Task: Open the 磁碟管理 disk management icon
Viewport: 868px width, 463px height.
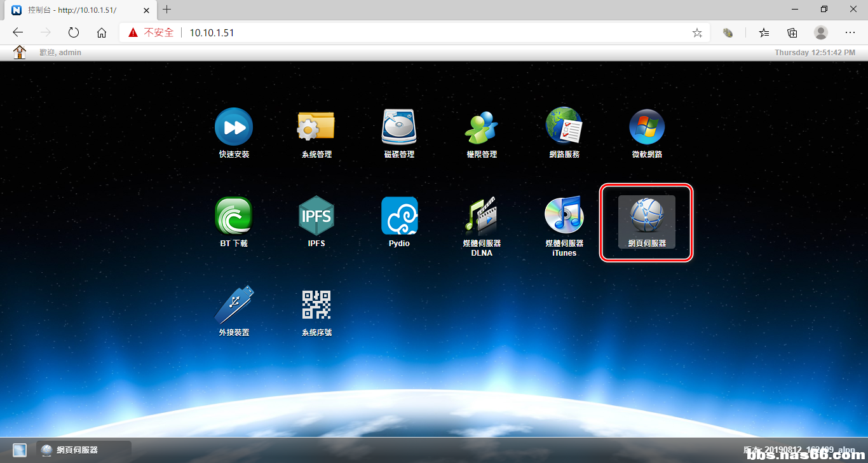Action: 399,127
